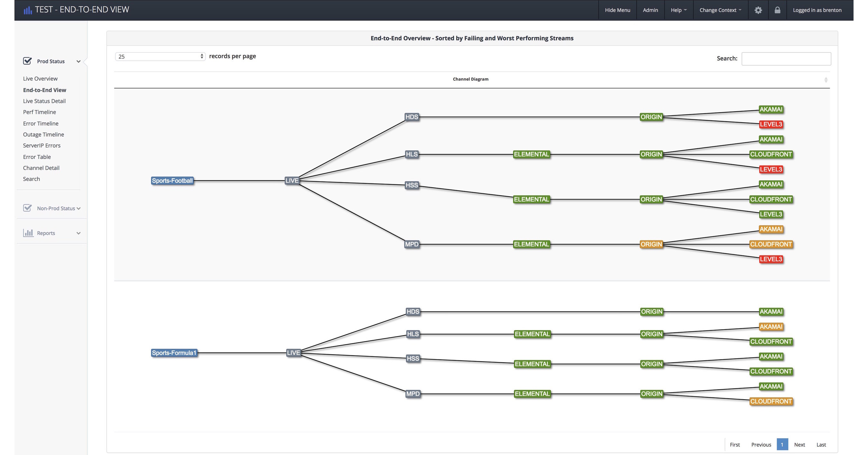Sort by Channel Diagram column arrows
The image size is (868, 455).
[826, 79]
